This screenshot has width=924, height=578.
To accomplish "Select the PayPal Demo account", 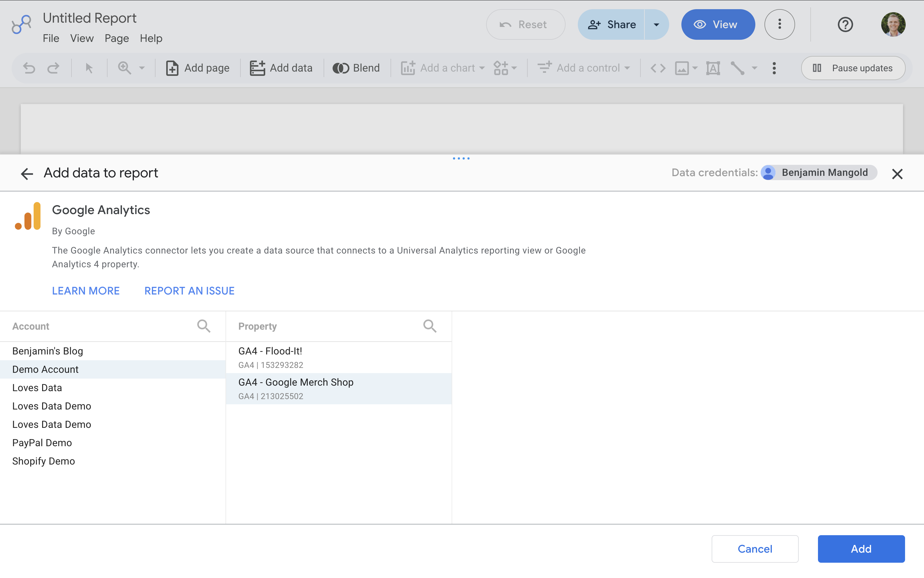I will coord(113,443).
